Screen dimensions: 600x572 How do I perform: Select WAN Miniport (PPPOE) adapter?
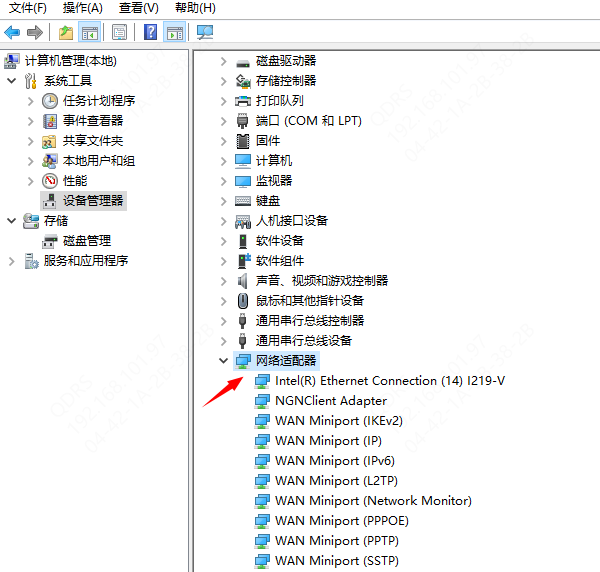pos(342,520)
